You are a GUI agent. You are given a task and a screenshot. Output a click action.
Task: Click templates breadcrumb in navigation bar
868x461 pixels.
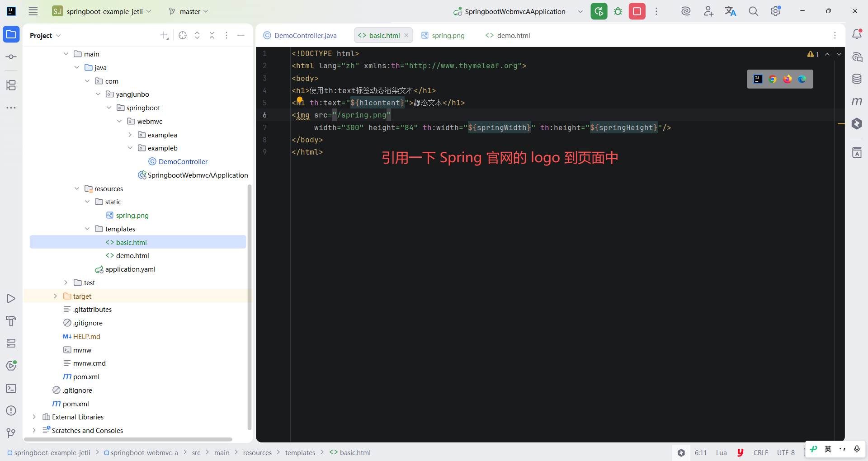coord(300,452)
